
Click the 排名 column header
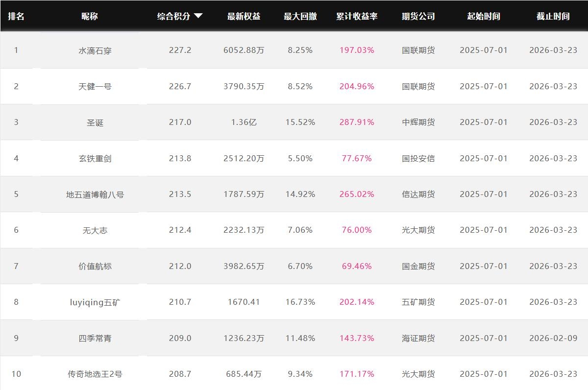click(x=16, y=16)
